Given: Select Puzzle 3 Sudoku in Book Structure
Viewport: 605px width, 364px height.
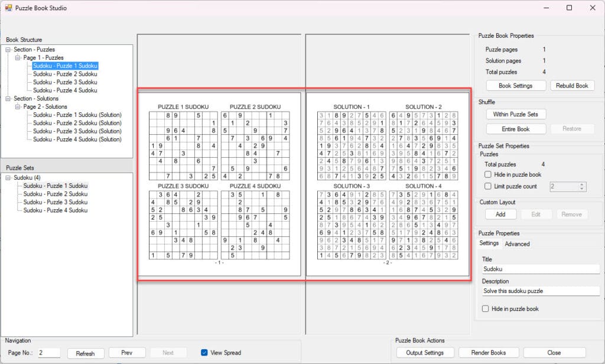Looking at the screenshot, I should (x=65, y=82).
